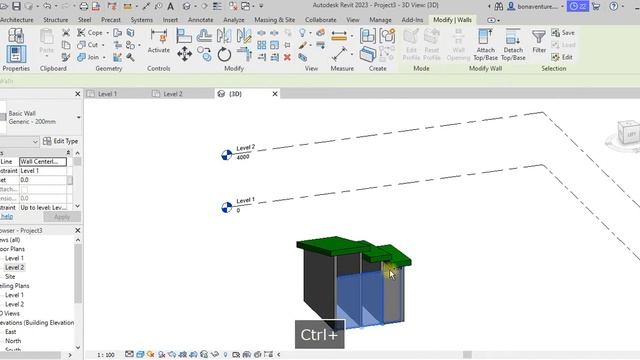640x360 pixels.
Task: Click Activate Controls dimensions icon
Action: click(158, 36)
